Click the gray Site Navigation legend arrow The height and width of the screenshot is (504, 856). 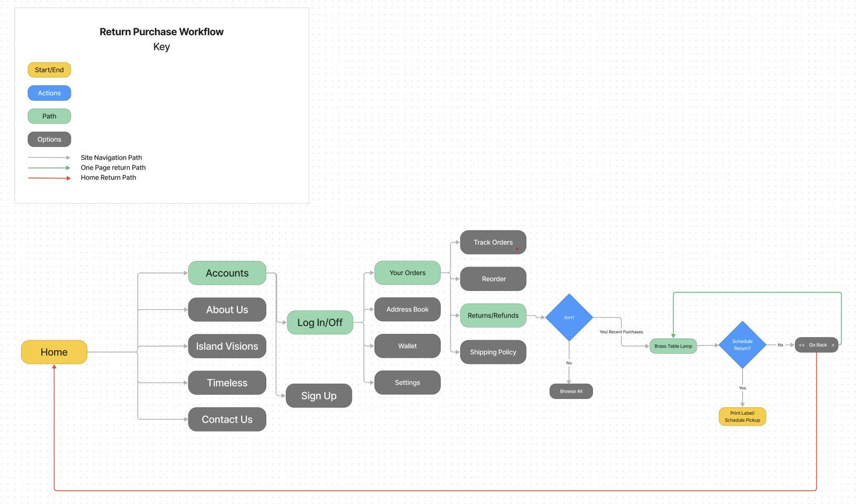coord(49,157)
